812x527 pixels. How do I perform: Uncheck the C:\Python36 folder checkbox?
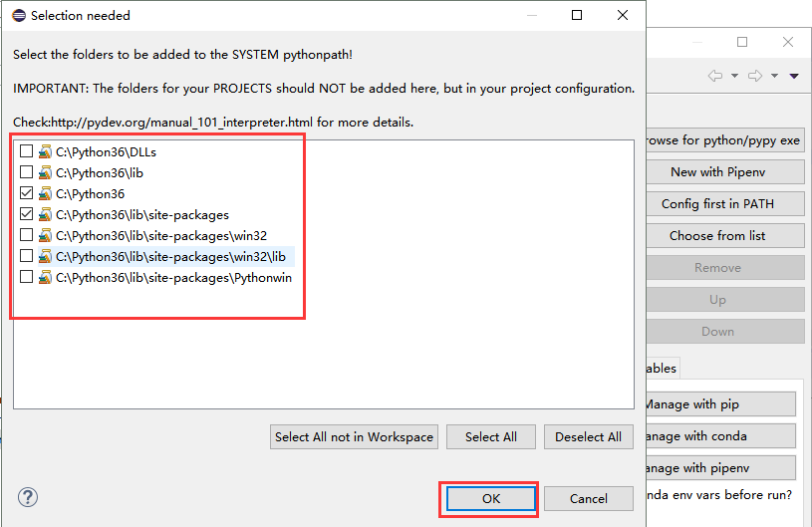(27, 193)
